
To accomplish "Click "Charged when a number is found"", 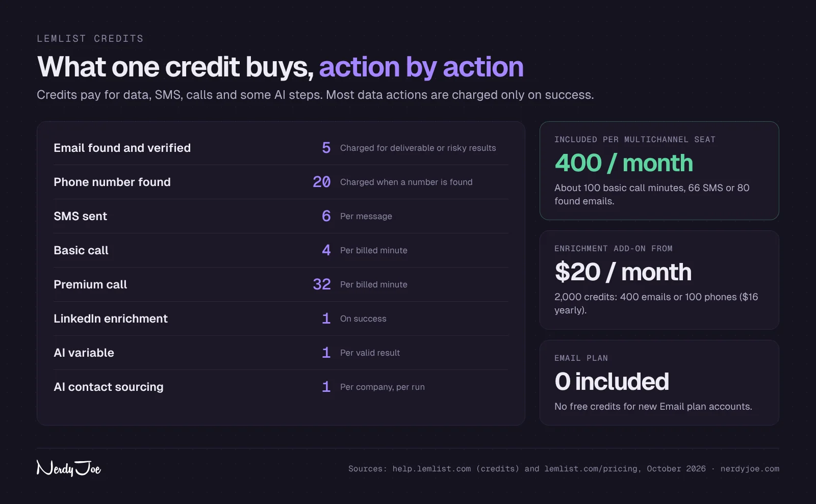I will point(406,182).
